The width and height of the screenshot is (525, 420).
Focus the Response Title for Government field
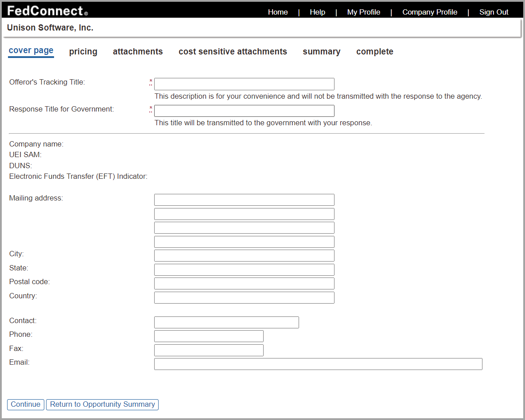coord(244,111)
